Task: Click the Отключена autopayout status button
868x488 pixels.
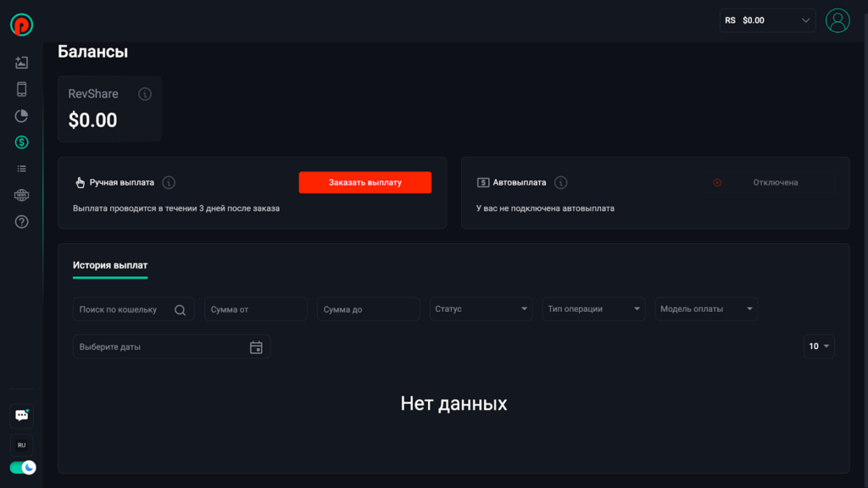Action: click(x=768, y=183)
